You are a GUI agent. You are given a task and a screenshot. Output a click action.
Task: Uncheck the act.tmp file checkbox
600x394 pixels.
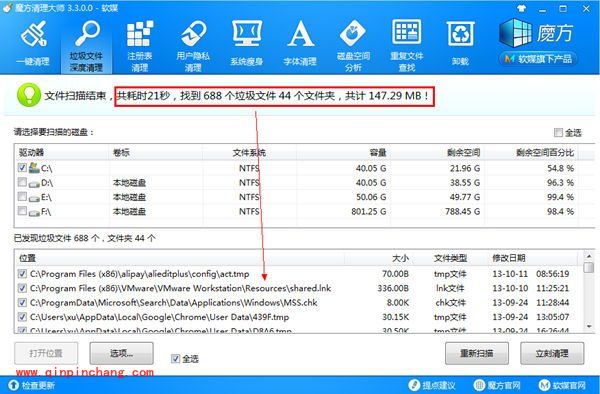click(x=22, y=274)
